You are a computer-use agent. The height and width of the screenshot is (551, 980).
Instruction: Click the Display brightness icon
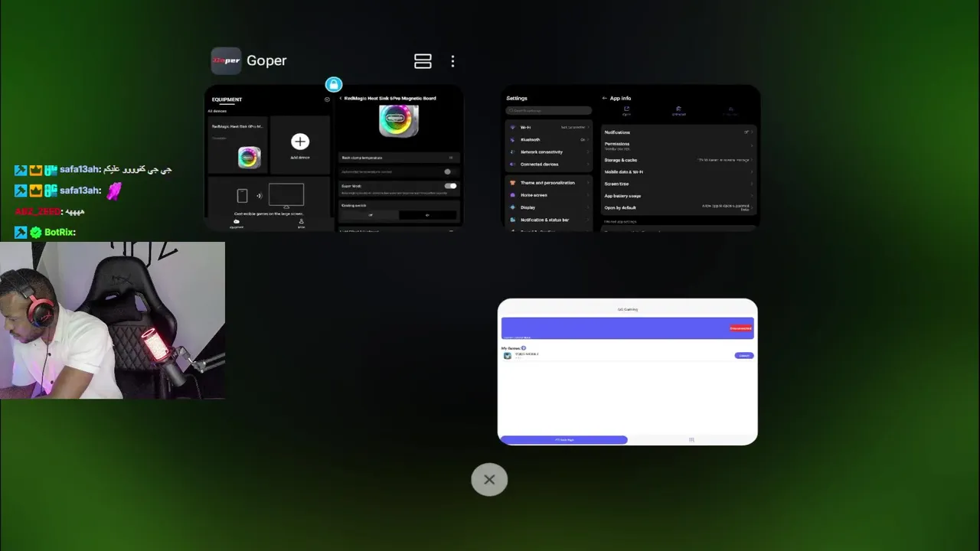point(512,207)
